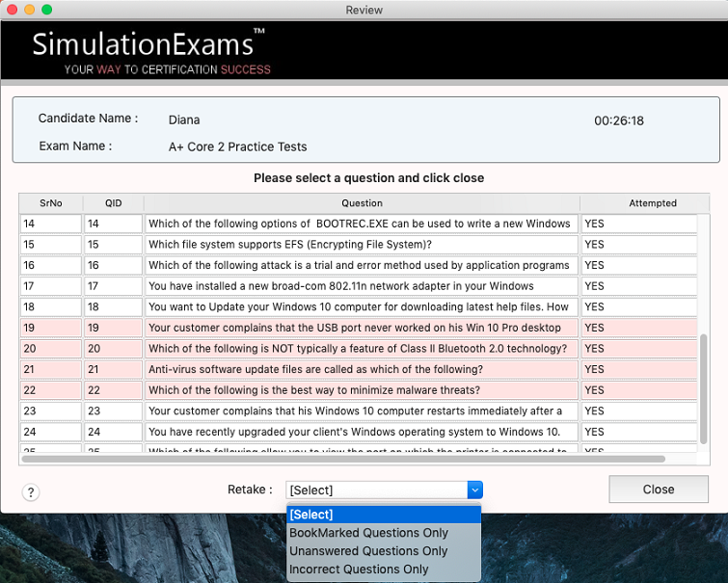Choose Unanswered Questions Only option

[384, 551]
